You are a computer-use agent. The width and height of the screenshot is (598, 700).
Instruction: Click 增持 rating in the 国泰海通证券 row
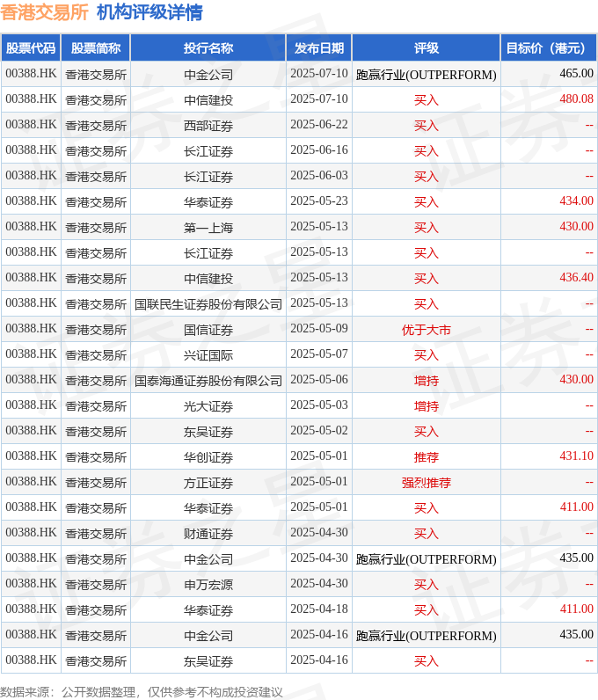pyautogui.click(x=426, y=381)
